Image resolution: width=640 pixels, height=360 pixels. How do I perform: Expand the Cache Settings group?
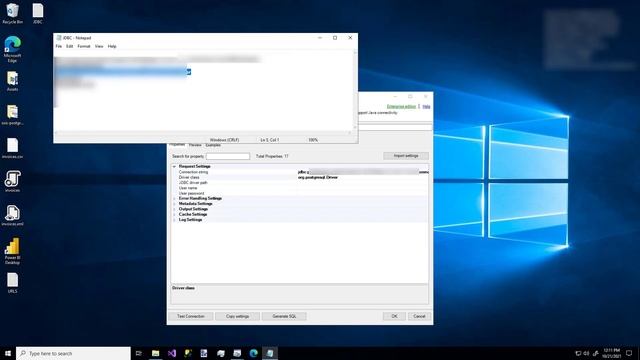click(174, 214)
